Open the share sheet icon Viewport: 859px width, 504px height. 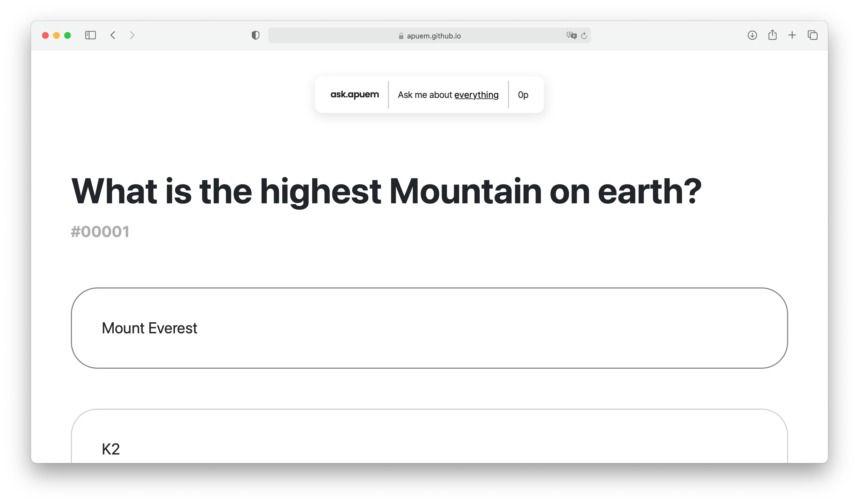click(x=772, y=35)
